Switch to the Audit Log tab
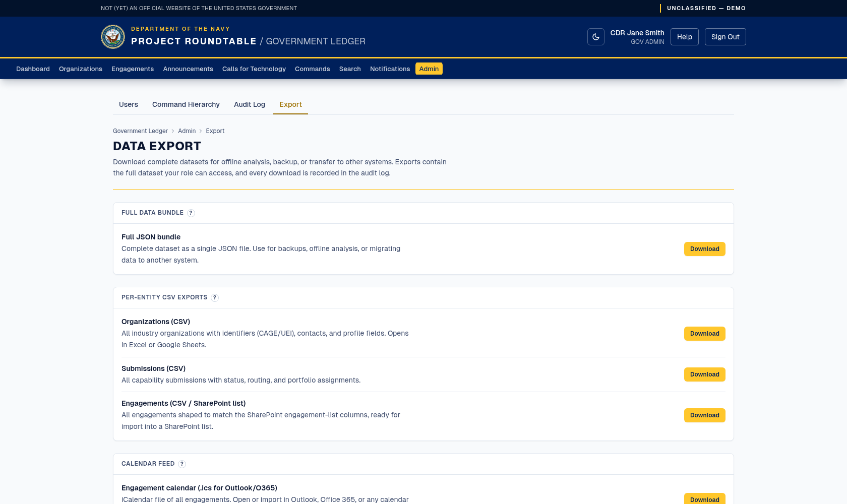847x504 pixels. coord(250,104)
